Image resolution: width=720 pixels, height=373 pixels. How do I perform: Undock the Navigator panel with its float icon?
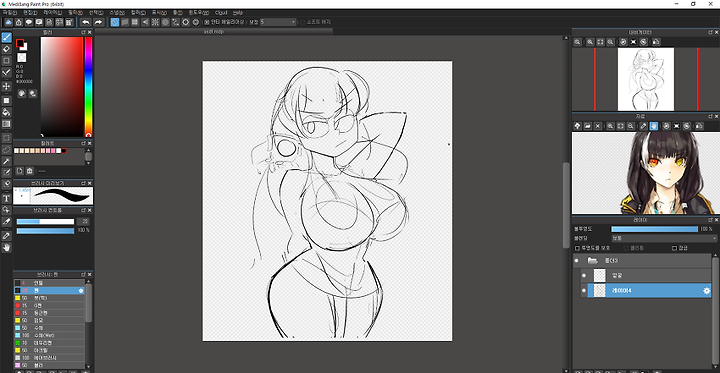[x=710, y=32]
